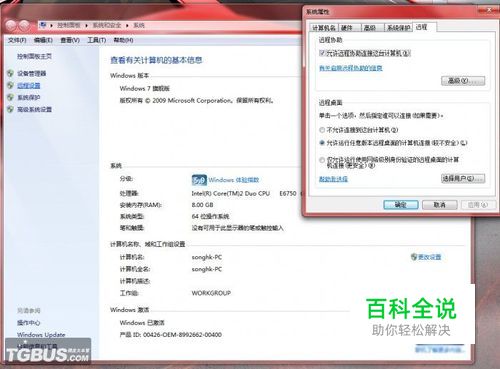Click the shield icon next to 更改设置
This screenshot has width=500, height=369.
point(414,257)
